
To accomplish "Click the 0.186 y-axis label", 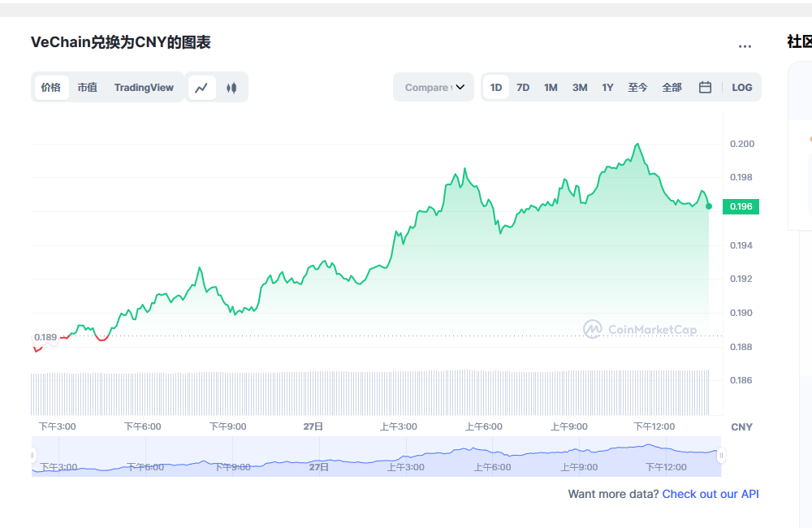I will click(x=741, y=380).
